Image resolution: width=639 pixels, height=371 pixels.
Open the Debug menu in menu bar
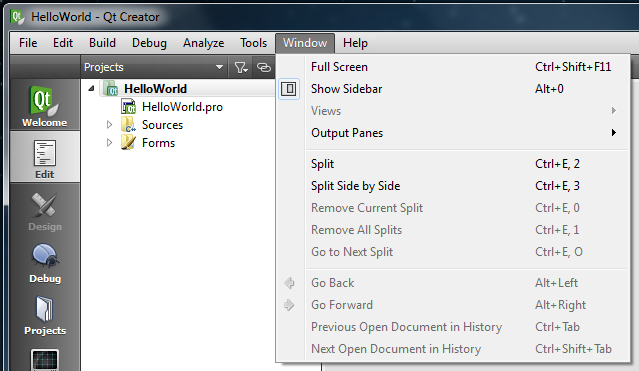coord(149,43)
